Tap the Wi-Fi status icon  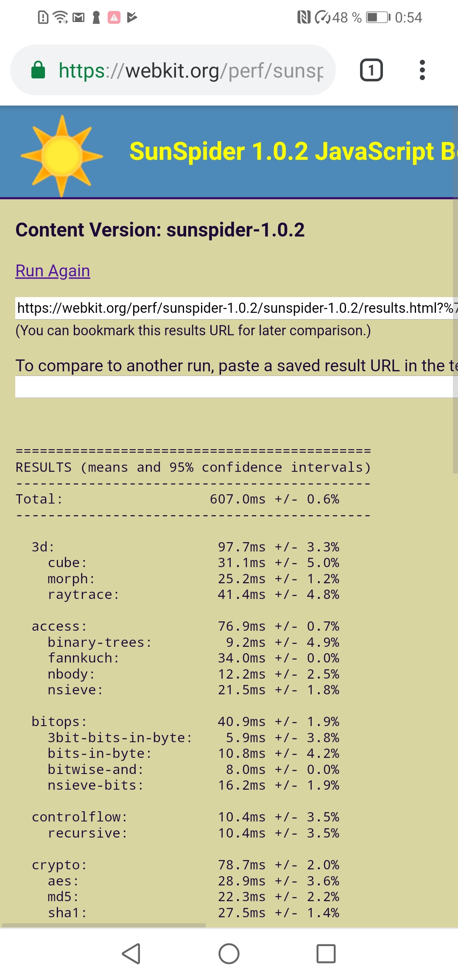point(61,17)
